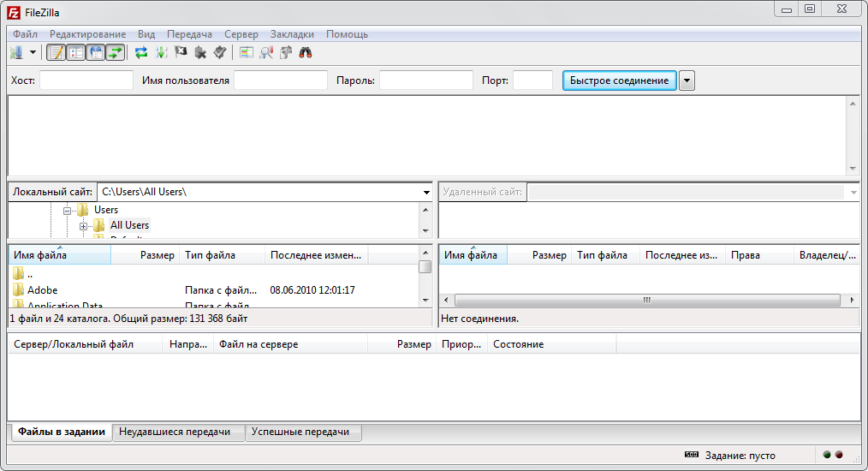Select date cell 08.06.2010 12:01:17
Viewport: 868px width, 471px height.
tap(312, 289)
